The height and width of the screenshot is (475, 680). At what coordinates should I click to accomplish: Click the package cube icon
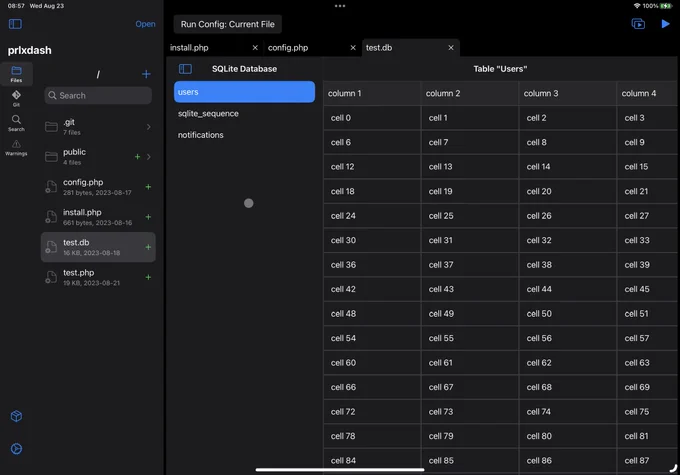(x=16, y=416)
